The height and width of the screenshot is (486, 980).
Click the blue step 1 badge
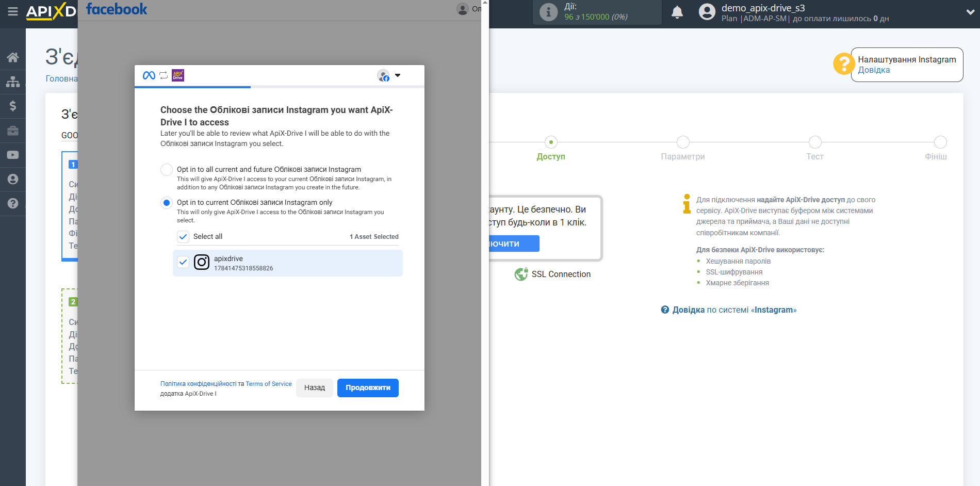pos(73,165)
